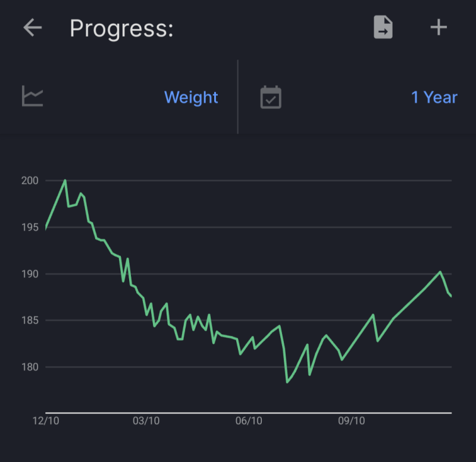Viewport: 476px width, 462px height.
Task: Tap the lowest point of the weight line
Action: 287,382
